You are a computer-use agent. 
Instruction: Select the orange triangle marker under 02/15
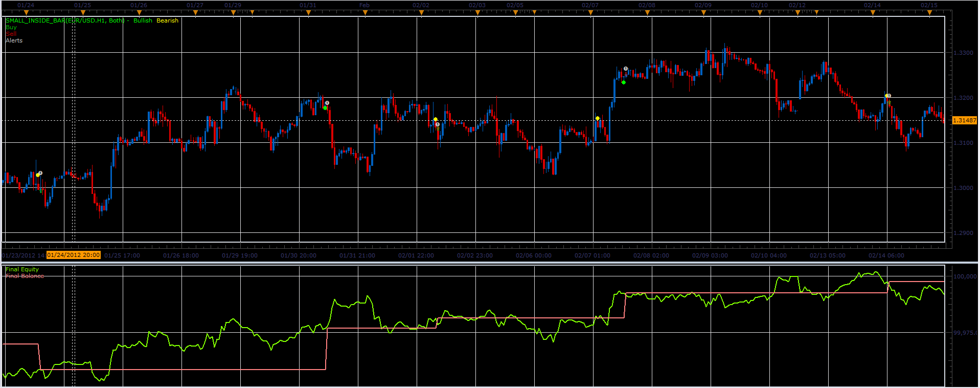point(929,13)
